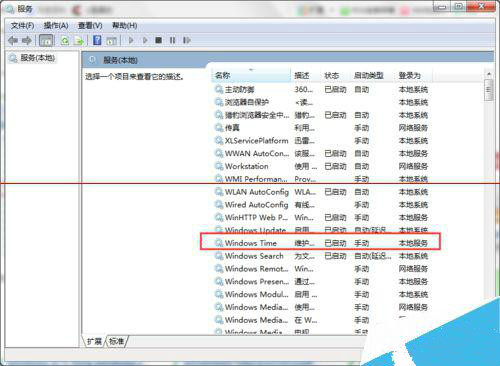This screenshot has height=366, width=500.
Task: Toggle the action pane icon beside help
Action: [111, 41]
